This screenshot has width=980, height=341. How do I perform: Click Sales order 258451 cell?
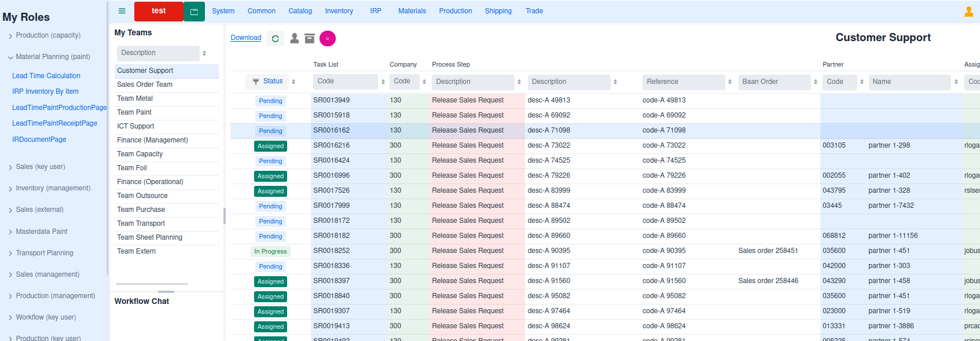[768, 251]
